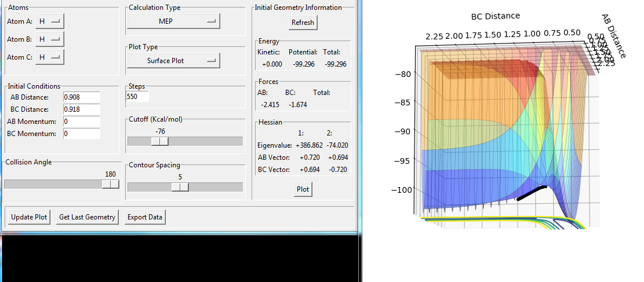Open the Plot Type Surface Plot dropdown
644x282 pixels.
[173, 60]
